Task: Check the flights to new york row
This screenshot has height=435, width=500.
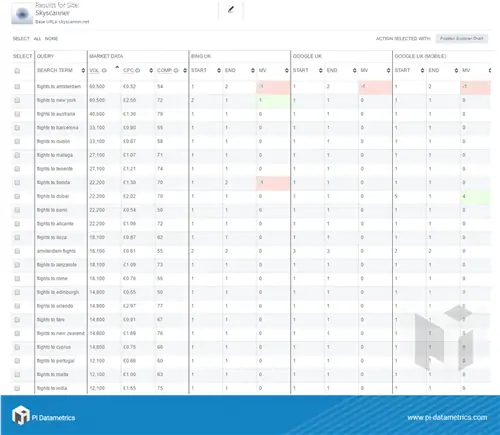Action: (x=17, y=100)
